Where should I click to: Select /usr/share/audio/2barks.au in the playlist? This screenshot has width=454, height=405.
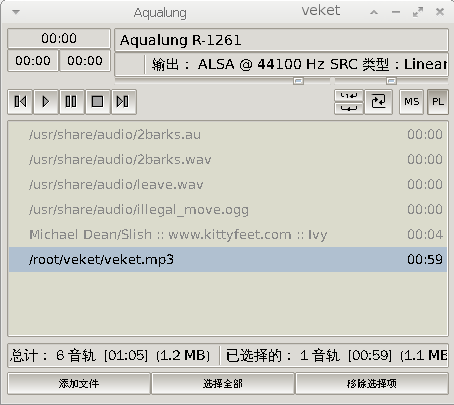pyautogui.click(x=228, y=135)
